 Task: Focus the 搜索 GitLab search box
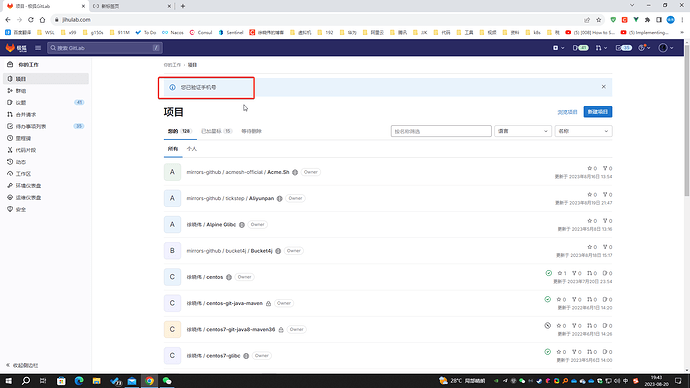pos(105,48)
